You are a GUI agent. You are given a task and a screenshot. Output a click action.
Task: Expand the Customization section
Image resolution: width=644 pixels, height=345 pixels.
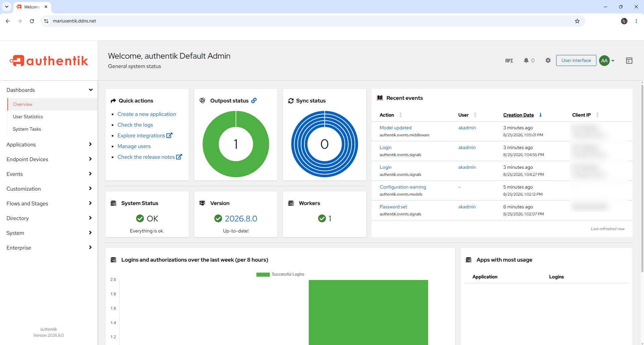(x=90, y=189)
